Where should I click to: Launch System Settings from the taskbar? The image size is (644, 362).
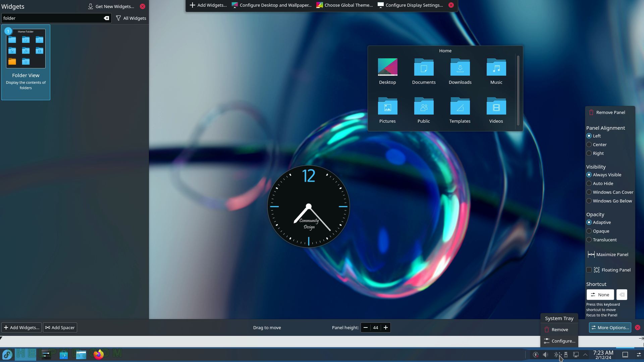pyautogui.click(x=46, y=354)
